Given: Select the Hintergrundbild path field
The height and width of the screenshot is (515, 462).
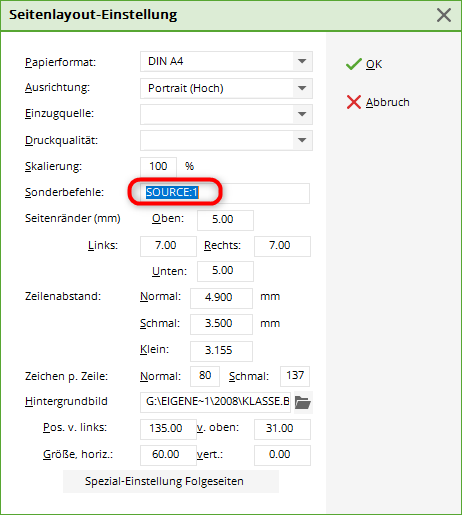Looking at the screenshot, I should point(215,402).
